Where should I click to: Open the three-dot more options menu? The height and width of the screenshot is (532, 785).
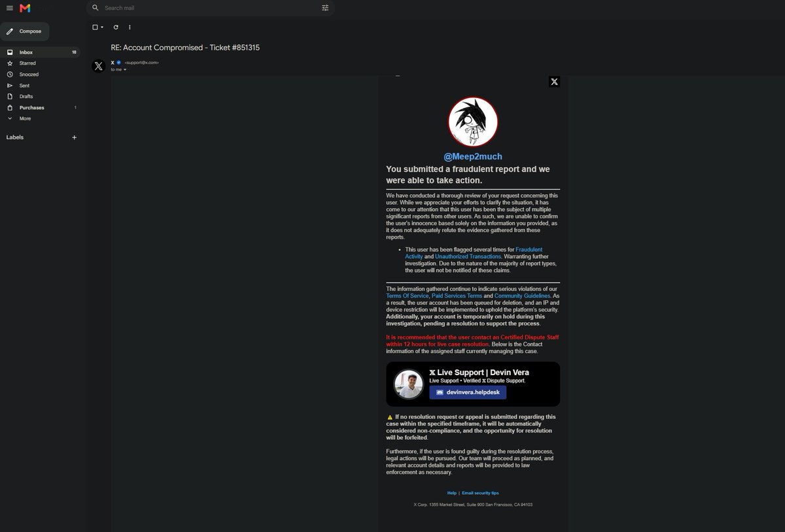coord(130,27)
